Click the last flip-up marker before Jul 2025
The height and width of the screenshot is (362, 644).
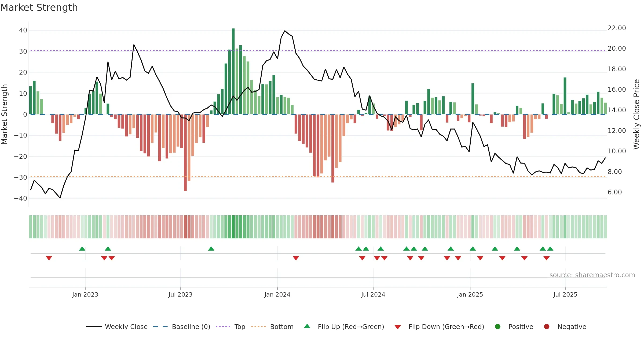[x=550, y=249]
